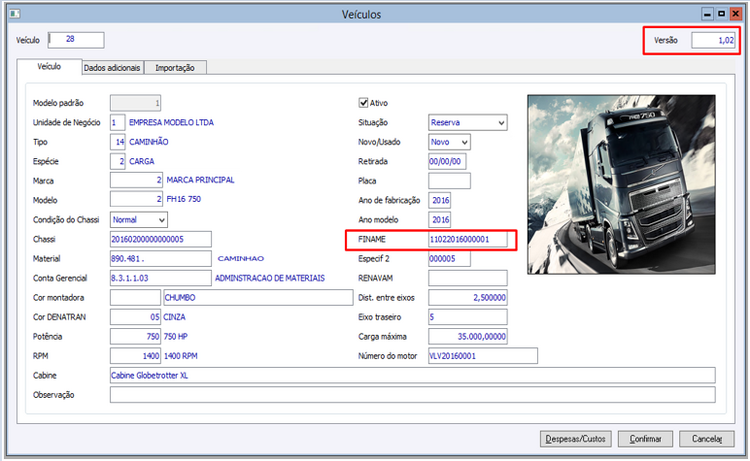Viewport: 750px width, 461px height.
Task: Click the Retirada date field
Action: point(447,162)
